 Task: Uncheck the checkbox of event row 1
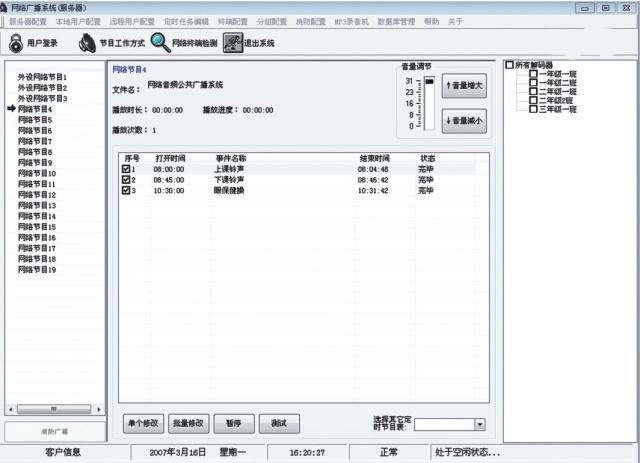[x=126, y=169]
